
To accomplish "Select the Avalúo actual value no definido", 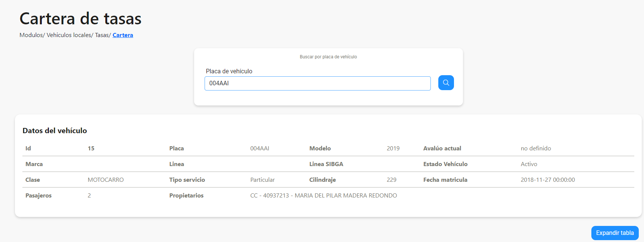I will click(x=536, y=148).
